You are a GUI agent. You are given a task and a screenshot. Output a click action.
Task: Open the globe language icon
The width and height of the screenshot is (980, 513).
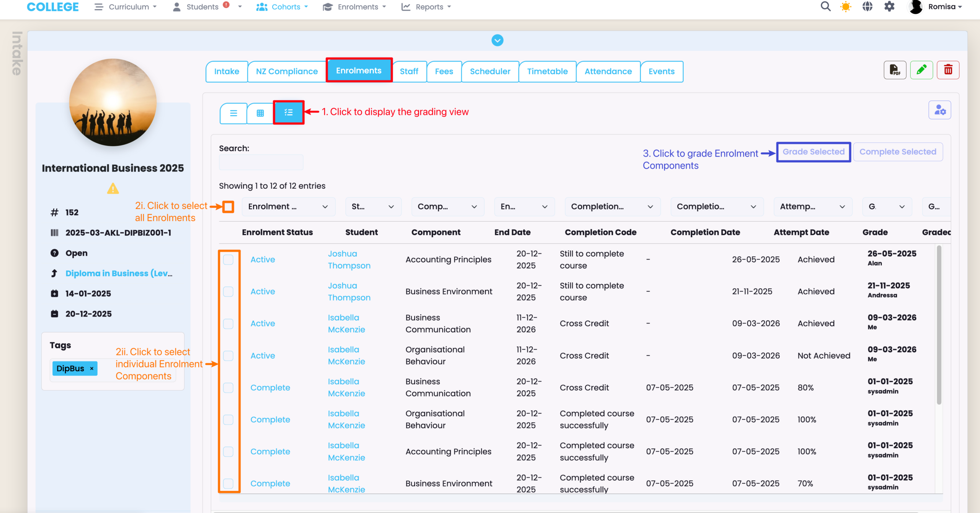[x=867, y=7]
